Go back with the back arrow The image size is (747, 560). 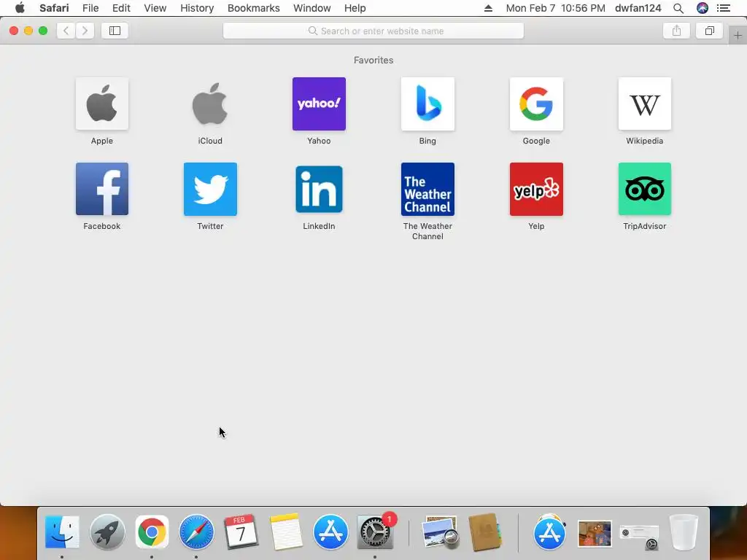(66, 31)
